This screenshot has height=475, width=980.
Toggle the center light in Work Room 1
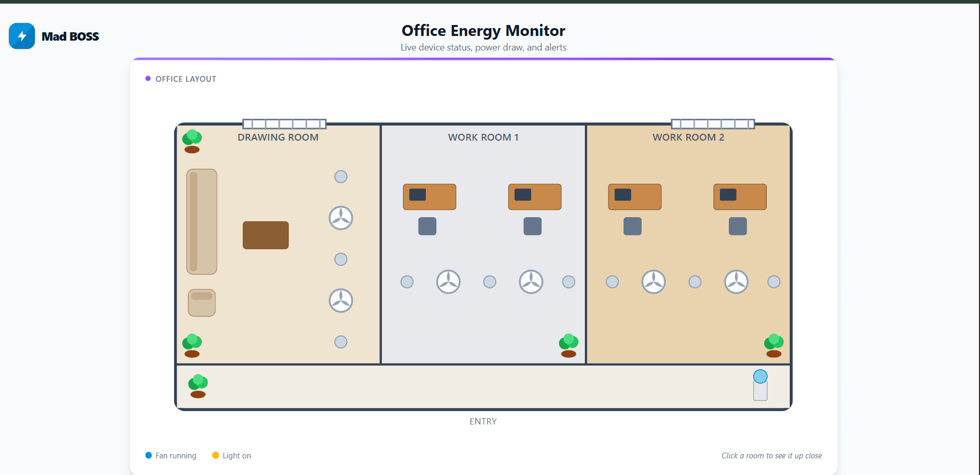(x=489, y=282)
